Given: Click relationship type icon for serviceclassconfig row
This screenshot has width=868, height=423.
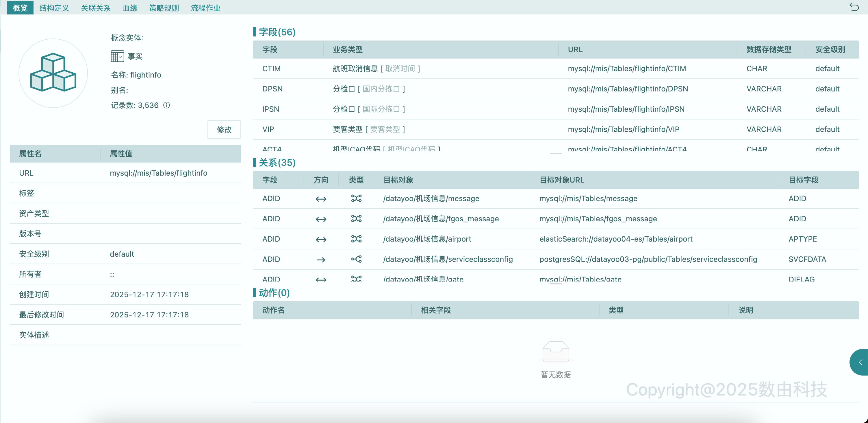Looking at the screenshot, I should 356,259.
